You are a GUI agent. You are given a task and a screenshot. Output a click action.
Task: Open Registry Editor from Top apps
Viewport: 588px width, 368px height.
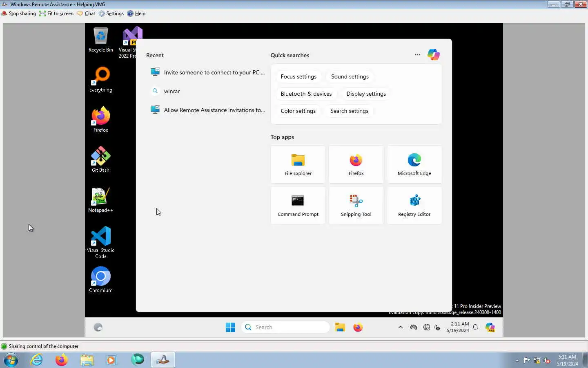pos(414,205)
